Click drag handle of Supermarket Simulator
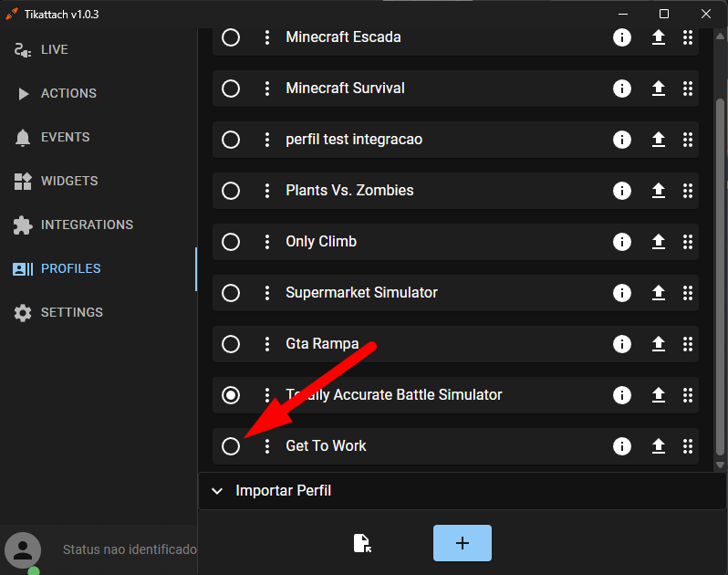The width and height of the screenshot is (728, 575). [x=688, y=293]
